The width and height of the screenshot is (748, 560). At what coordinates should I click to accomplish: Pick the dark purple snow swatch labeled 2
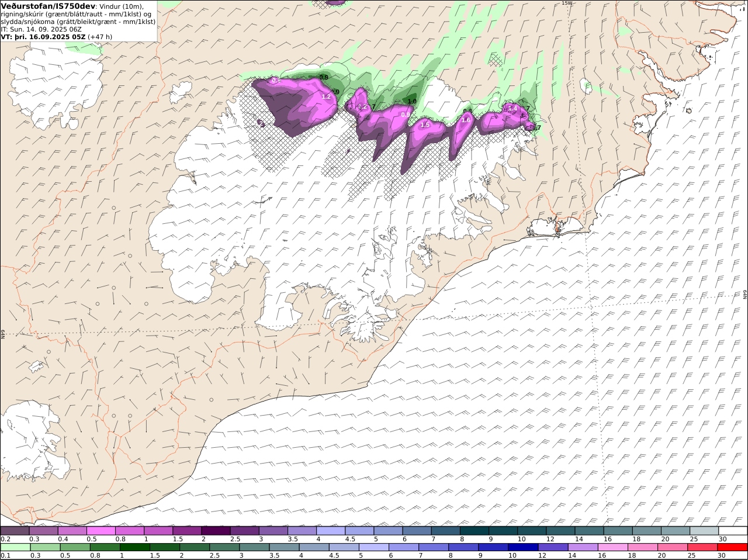[x=216, y=531]
